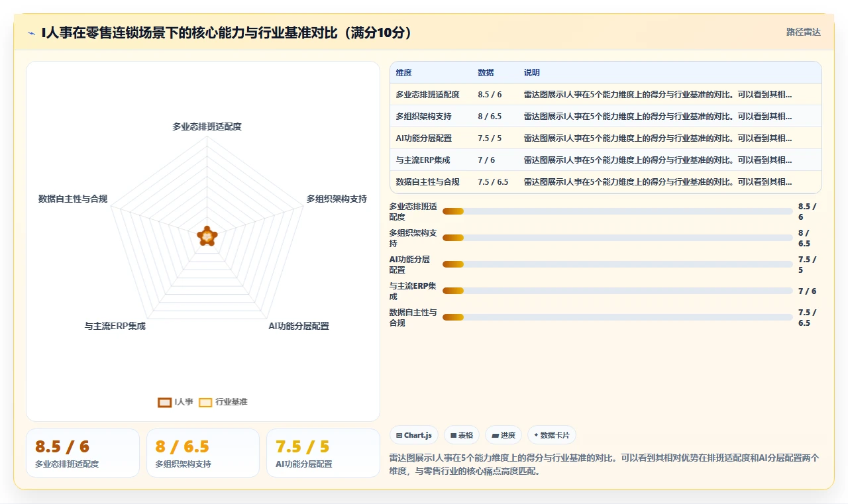Open the 8 / 6.5 多组织架构支持 card
The image size is (848, 504).
[203, 453]
